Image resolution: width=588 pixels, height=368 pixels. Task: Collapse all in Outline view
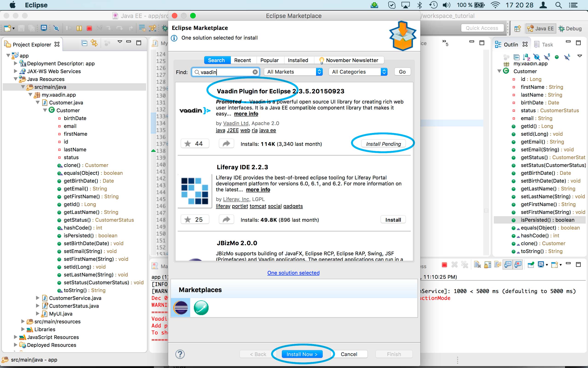click(516, 57)
